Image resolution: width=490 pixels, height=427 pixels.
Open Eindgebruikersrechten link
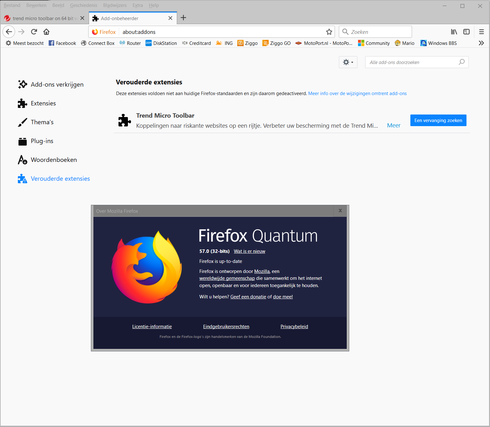click(226, 326)
